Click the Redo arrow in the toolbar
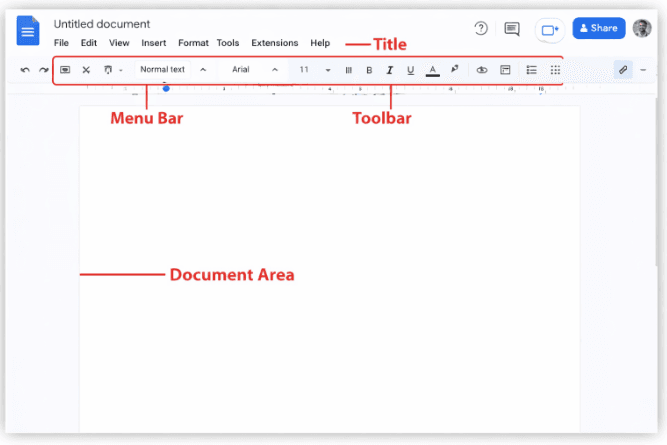Image resolution: width=667 pixels, height=445 pixels. [43, 70]
